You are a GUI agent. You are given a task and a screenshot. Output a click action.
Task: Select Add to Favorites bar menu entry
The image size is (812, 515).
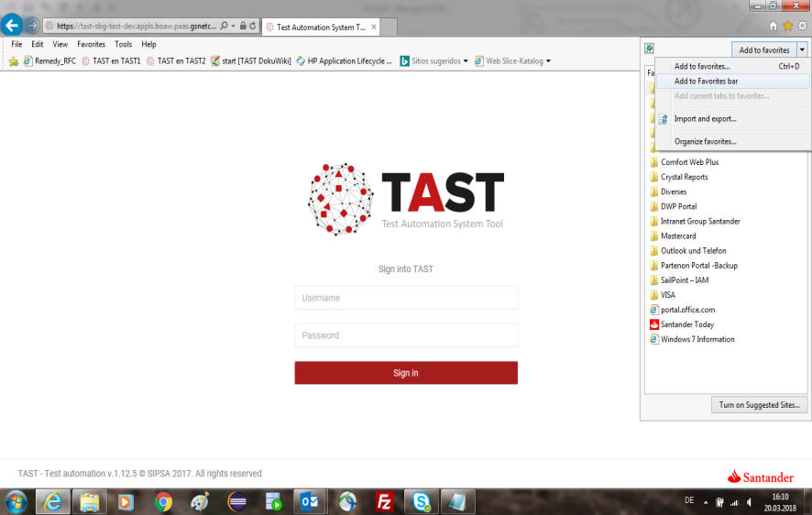(706, 82)
